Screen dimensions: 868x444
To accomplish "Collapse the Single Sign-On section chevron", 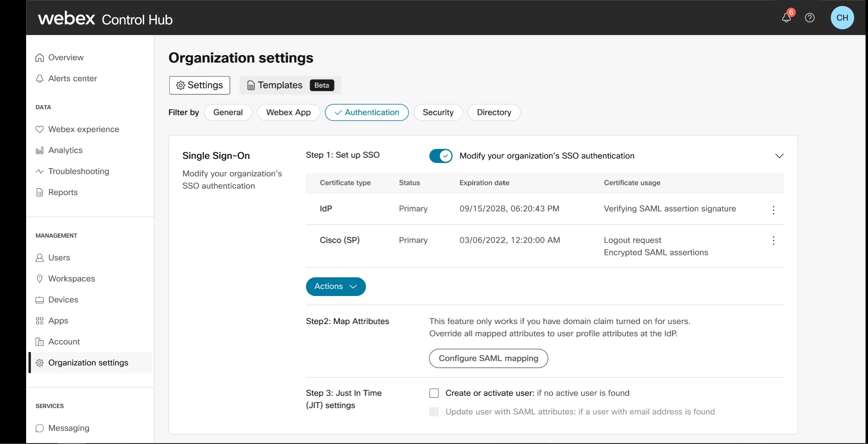I will click(x=779, y=156).
